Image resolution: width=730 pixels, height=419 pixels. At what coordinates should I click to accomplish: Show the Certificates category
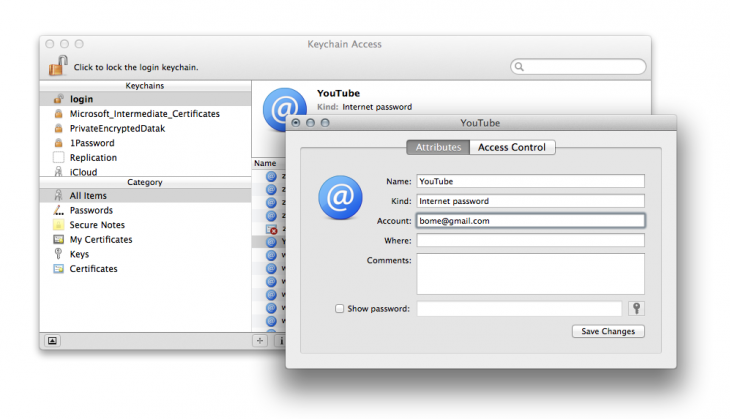(x=145, y=269)
